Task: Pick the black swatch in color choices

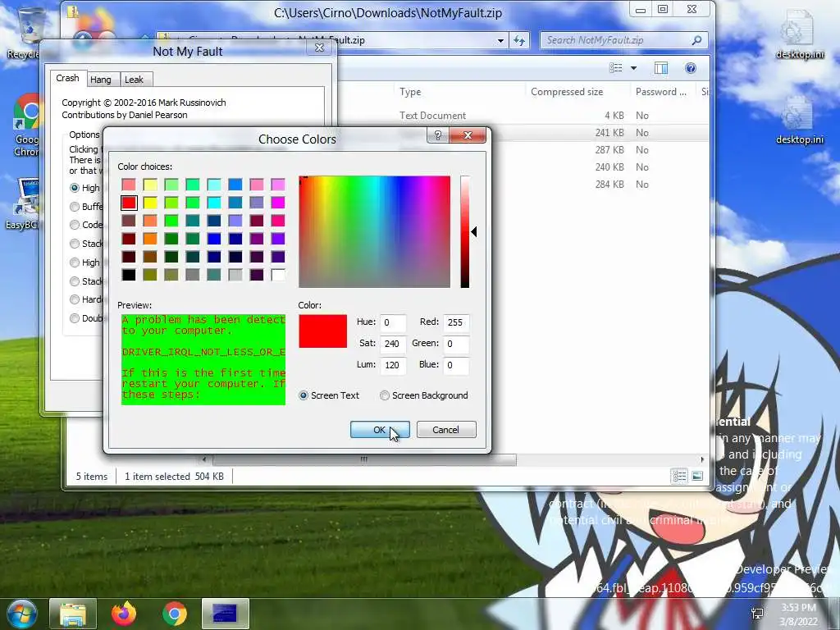Action: [129, 275]
